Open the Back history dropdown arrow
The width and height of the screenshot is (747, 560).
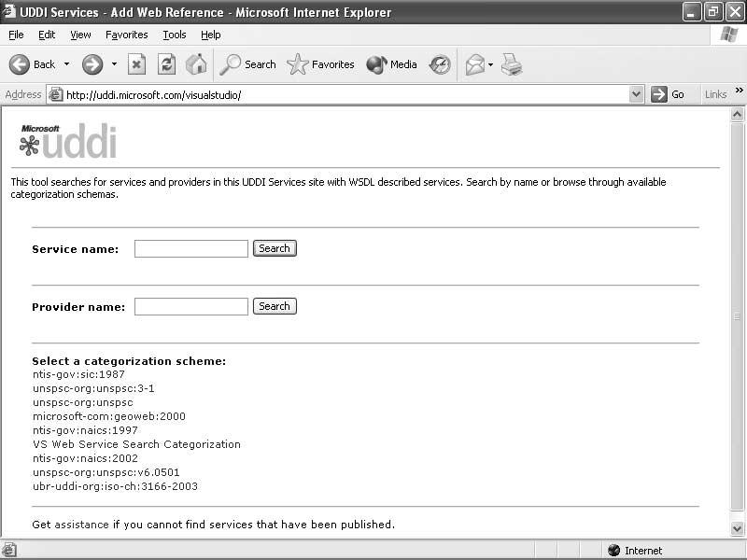coord(66,64)
